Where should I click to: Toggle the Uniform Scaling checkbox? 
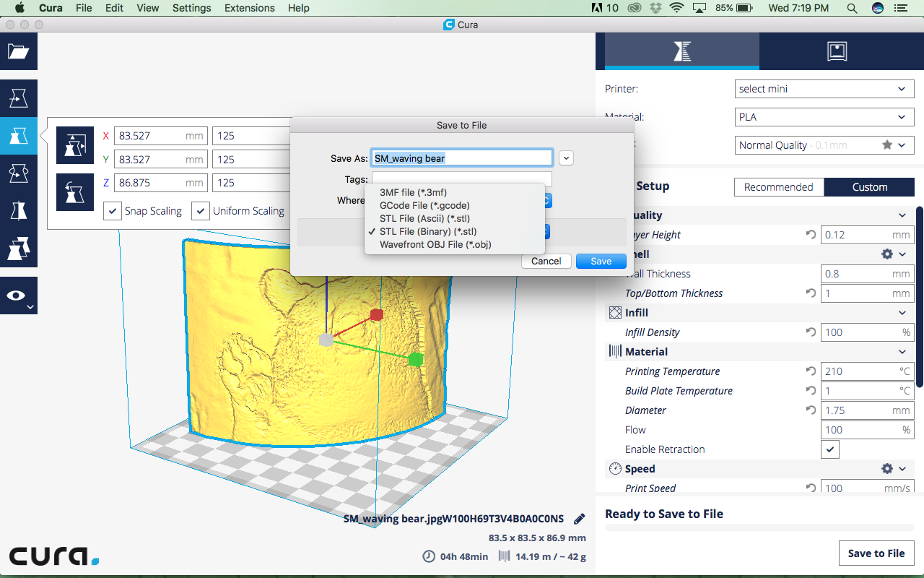click(x=200, y=211)
